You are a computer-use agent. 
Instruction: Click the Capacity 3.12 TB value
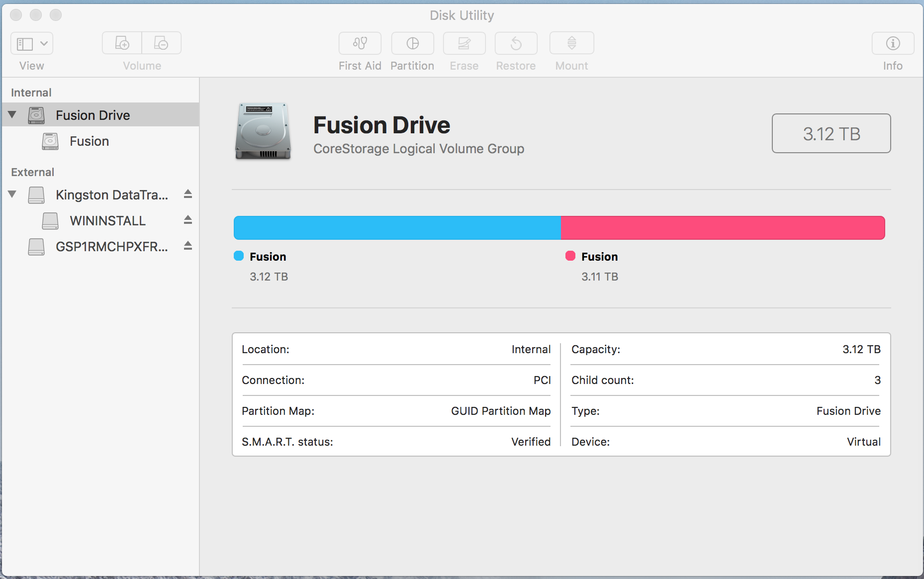[862, 349]
